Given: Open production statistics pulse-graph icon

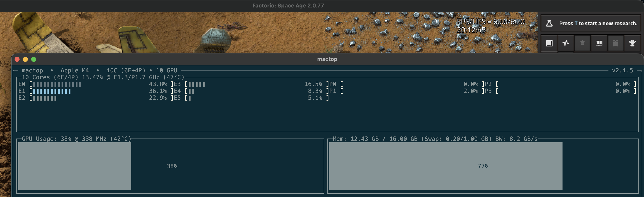Looking at the screenshot, I should tap(566, 43).
